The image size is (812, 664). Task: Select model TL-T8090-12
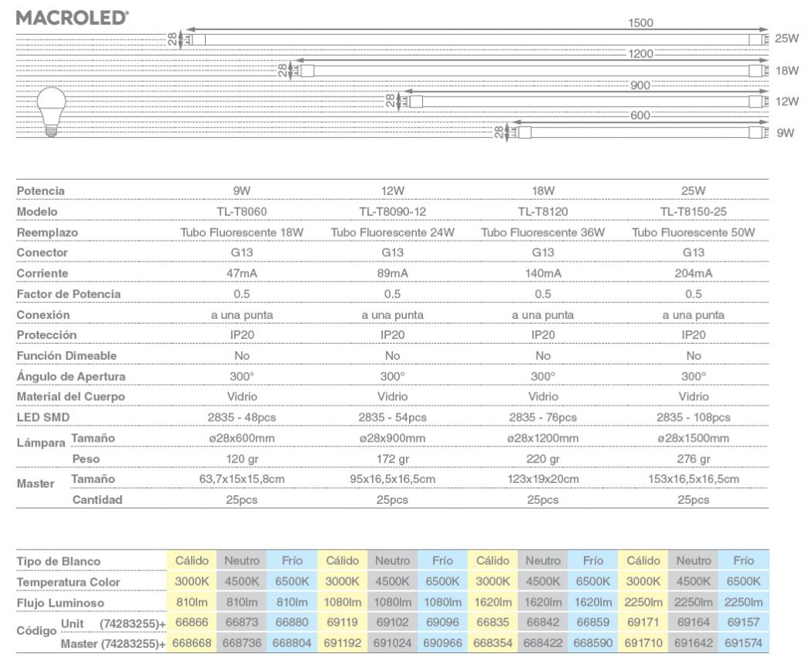[x=393, y=211]
